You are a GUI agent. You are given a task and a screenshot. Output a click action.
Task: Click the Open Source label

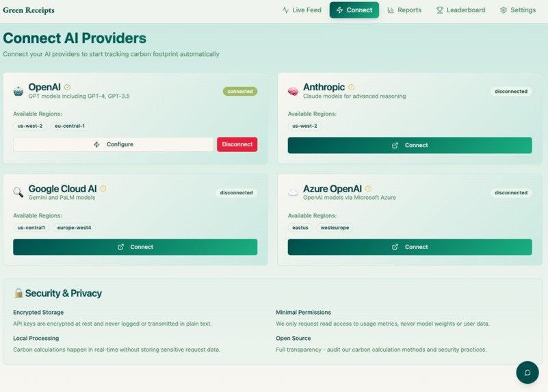(x=293, y=338)
